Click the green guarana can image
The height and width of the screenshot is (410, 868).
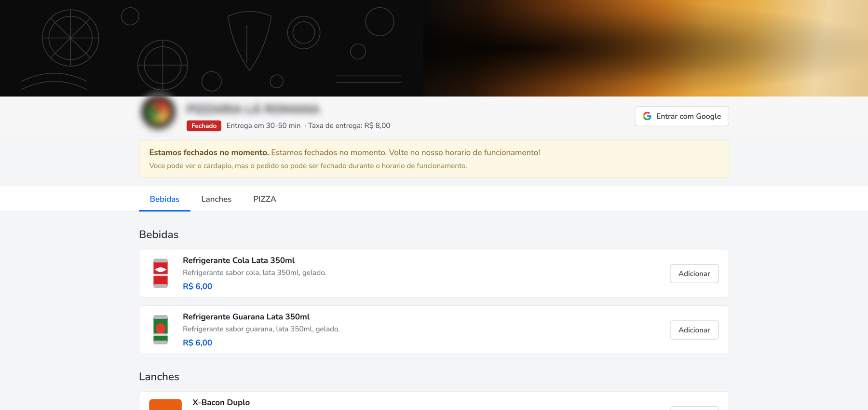point(161,330)
